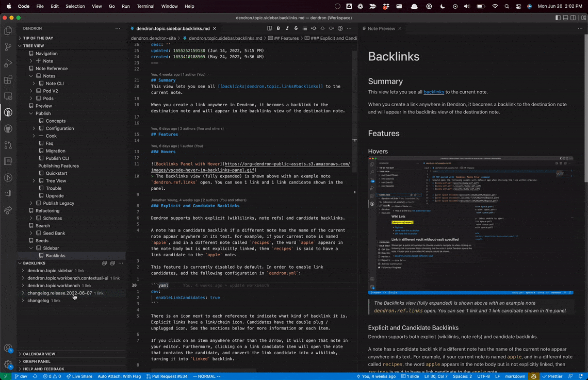Image resolution: width=588 pixels, height=380 pixels.
Task: Switch to dendron.topic.sidebar.backlinks.md tab
Action: 173,28
